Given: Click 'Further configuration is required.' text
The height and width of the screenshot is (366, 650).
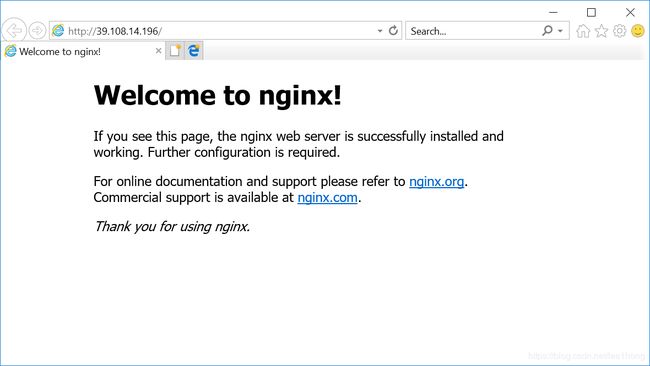Looking at the screenshot, I should 244,153.
